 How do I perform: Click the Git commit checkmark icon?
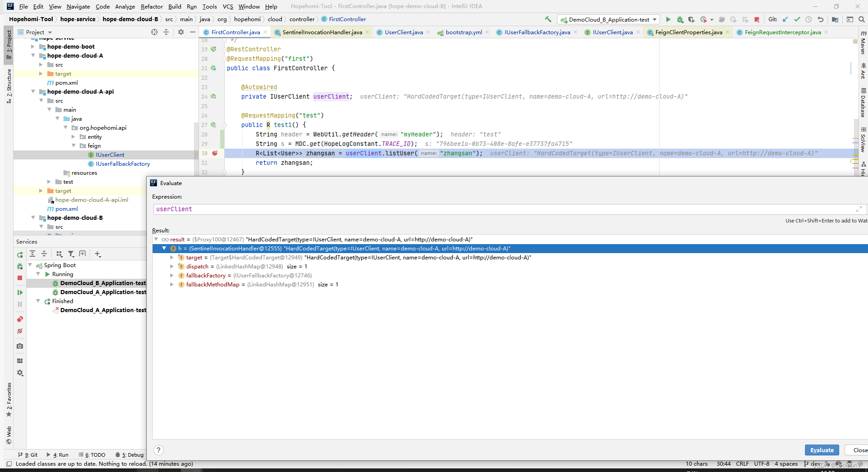pyautogui.click(x=797, y=19)
